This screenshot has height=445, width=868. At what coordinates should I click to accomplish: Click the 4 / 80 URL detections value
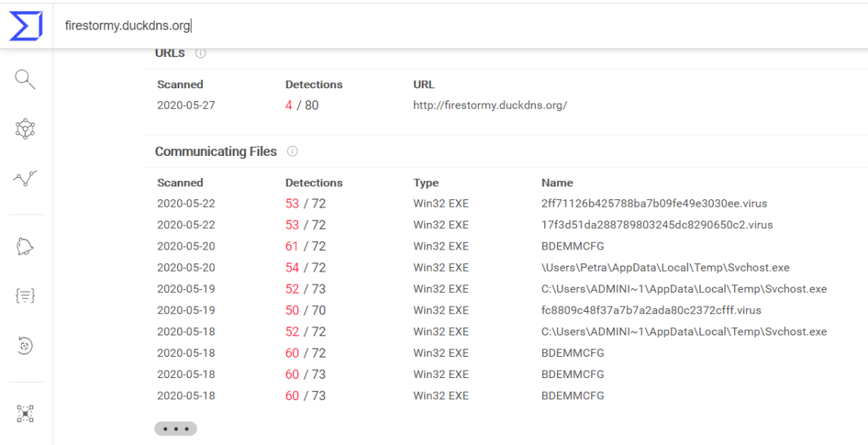[302, 106]
